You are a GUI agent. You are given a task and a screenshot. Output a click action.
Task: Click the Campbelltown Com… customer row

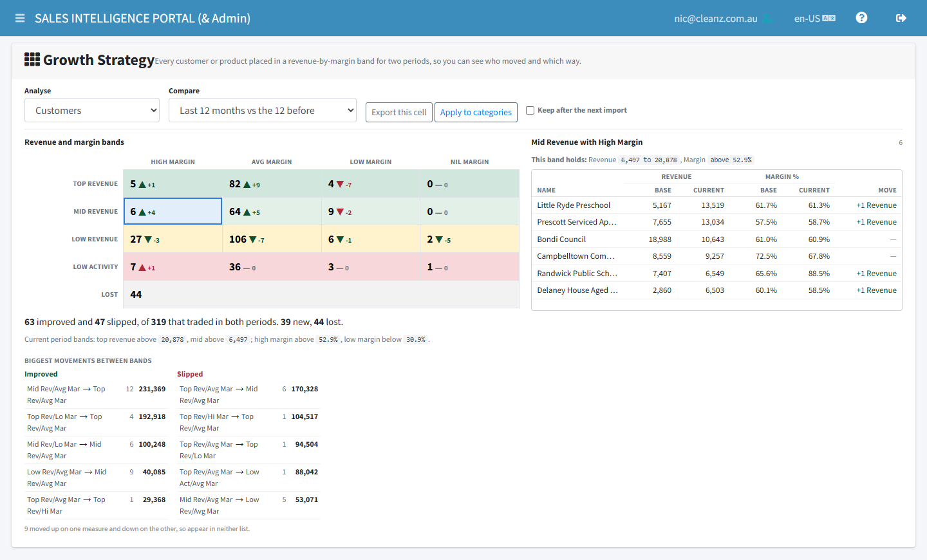pos(716,256)
